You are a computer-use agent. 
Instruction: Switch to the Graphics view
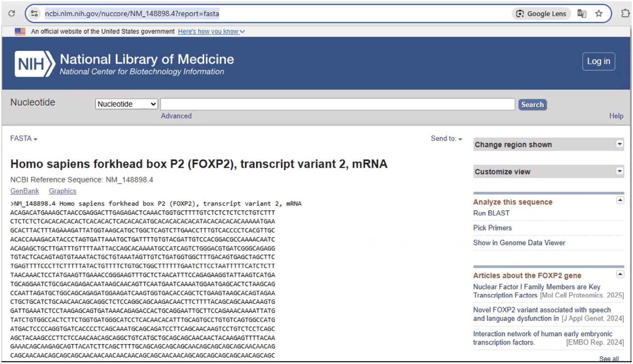(62, 191)
